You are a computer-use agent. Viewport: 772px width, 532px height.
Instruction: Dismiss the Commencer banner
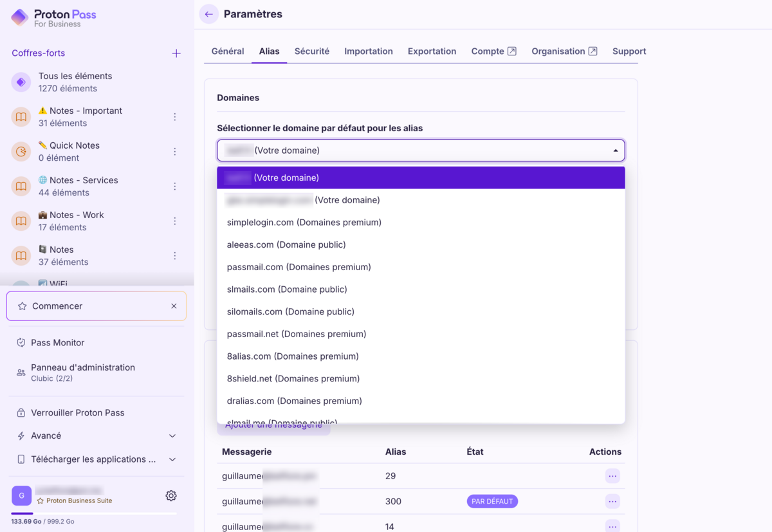click(174, 306)
